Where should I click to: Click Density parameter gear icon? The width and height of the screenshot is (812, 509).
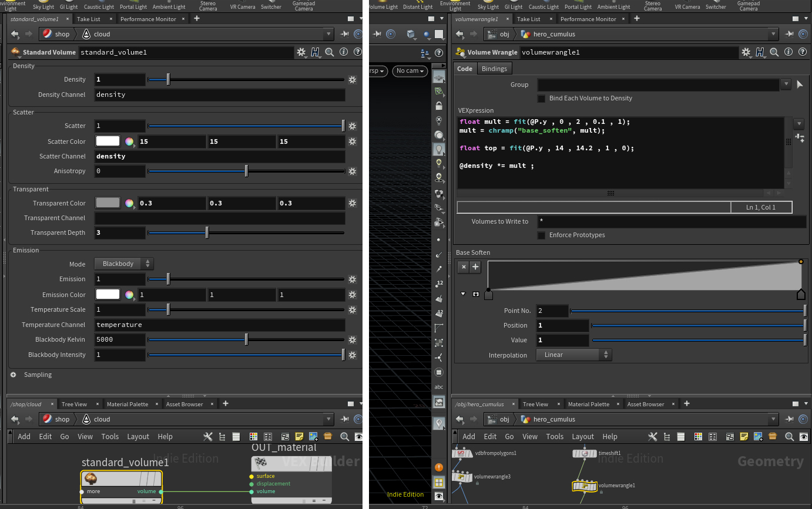point(353,79)
